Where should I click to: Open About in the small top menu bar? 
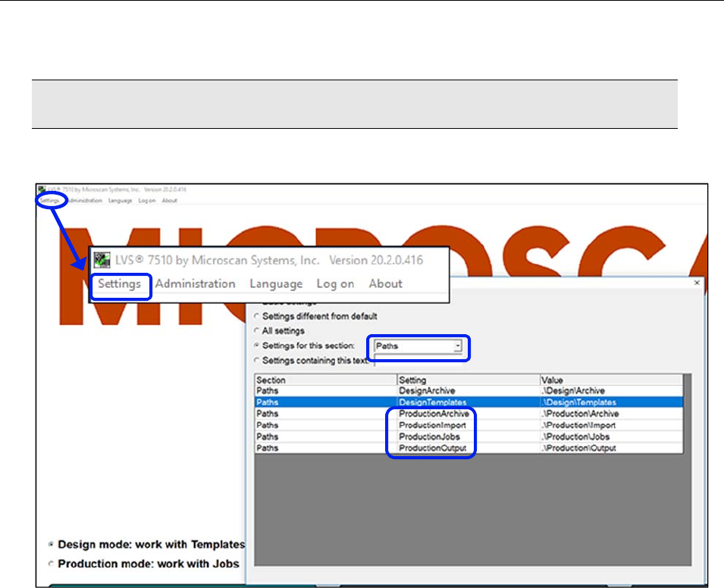pyautogui.click(x=170, y=201)
